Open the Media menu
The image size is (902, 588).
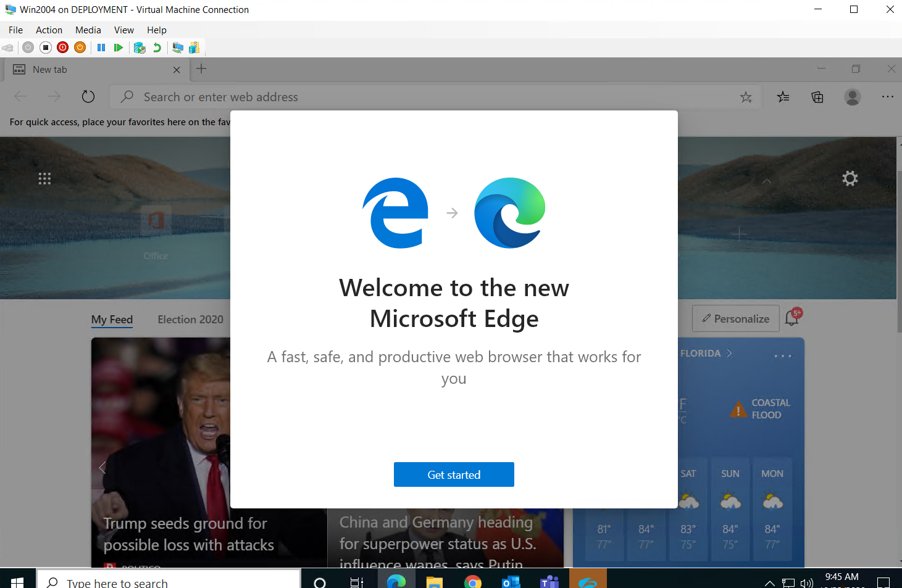point(88,30)
